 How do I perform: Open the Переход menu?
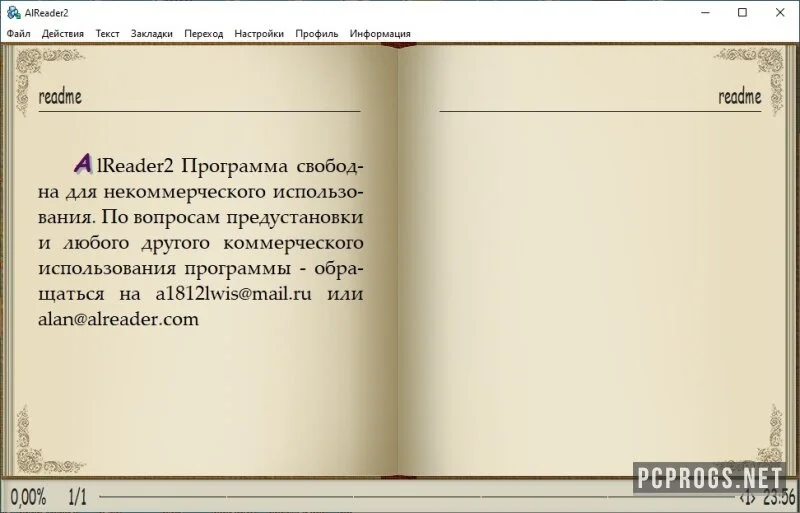pyautogui.click(x=204, y=34)
